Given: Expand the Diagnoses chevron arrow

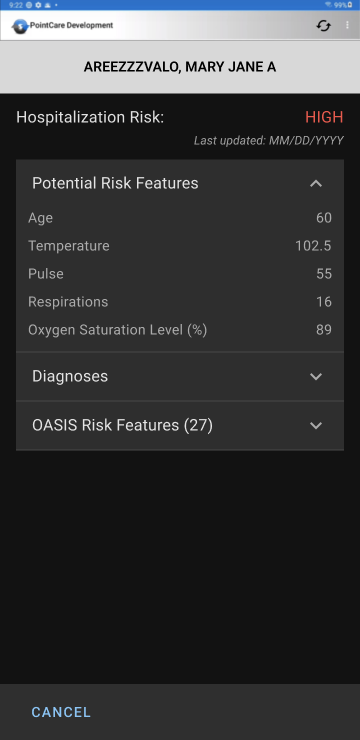Looking at the screenshot, I should tap(316, 376).
